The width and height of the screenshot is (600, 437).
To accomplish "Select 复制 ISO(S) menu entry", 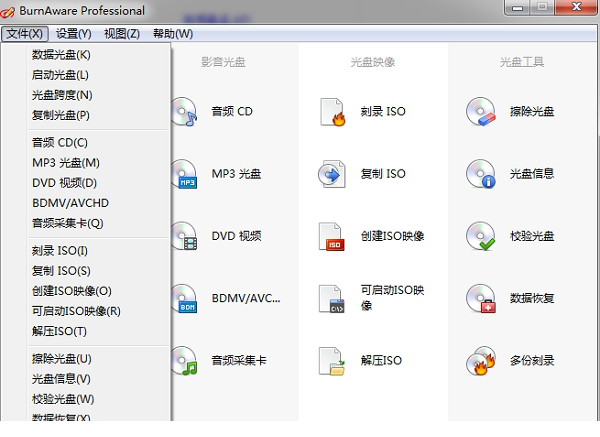I will 61,271.
